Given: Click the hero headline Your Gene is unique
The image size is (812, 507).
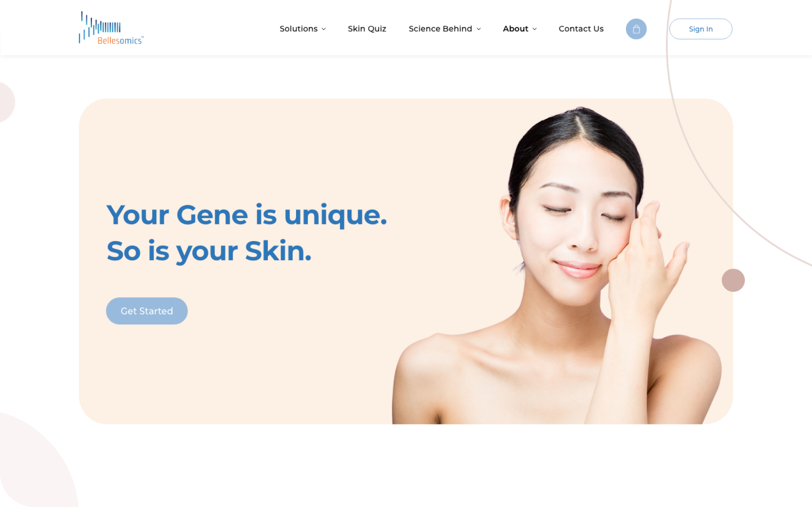Looking at the screenshot, I should (x=247, y=215).
